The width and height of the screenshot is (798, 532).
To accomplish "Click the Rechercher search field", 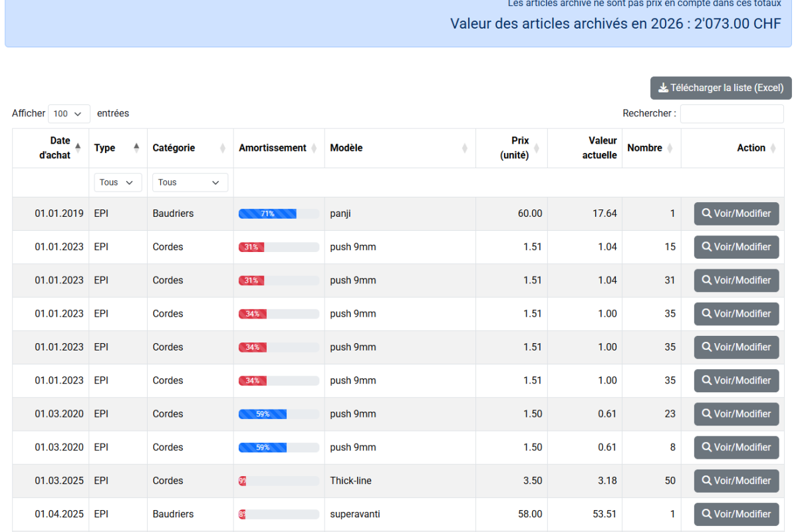I will click(731, 114).
